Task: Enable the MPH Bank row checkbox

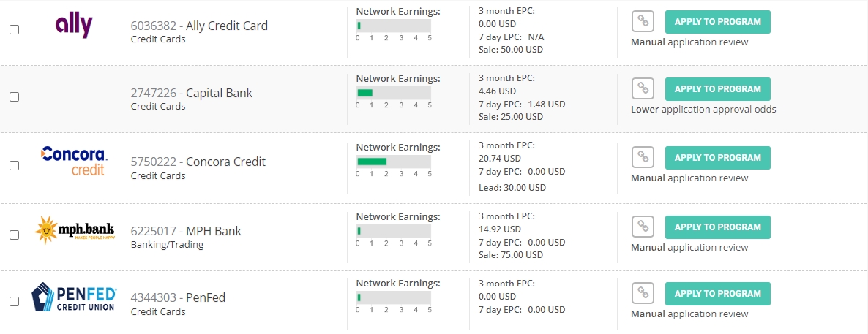Action: [x=15, y=235]
